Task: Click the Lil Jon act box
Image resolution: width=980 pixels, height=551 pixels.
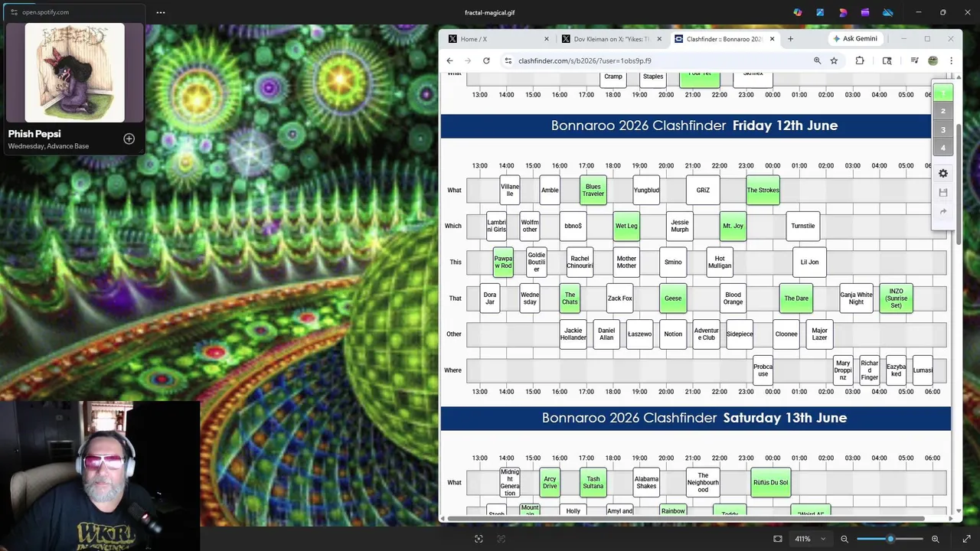Action: click(809, 262)
